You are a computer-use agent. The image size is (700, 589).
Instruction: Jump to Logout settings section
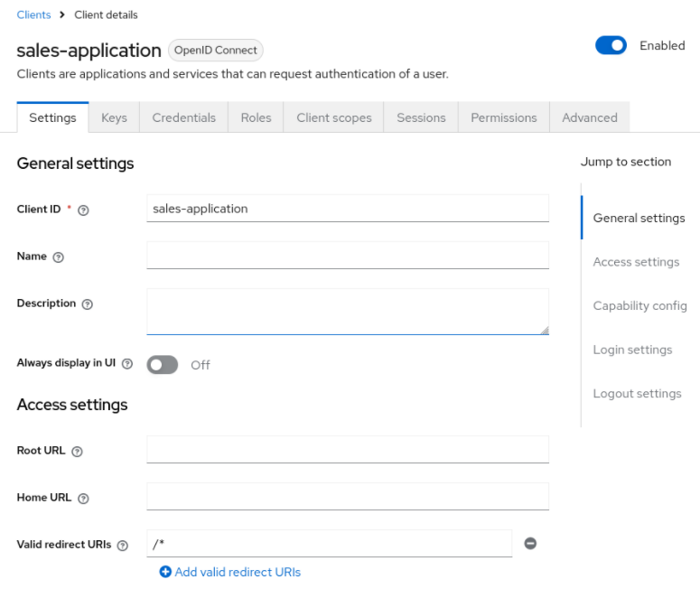(637, 393)
